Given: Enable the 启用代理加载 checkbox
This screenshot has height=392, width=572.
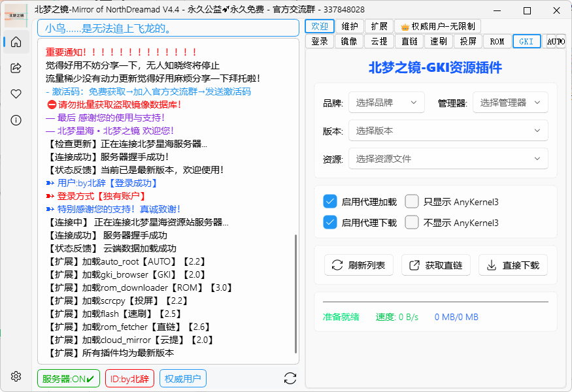Looking at the screenshot, I should (330, 201).
